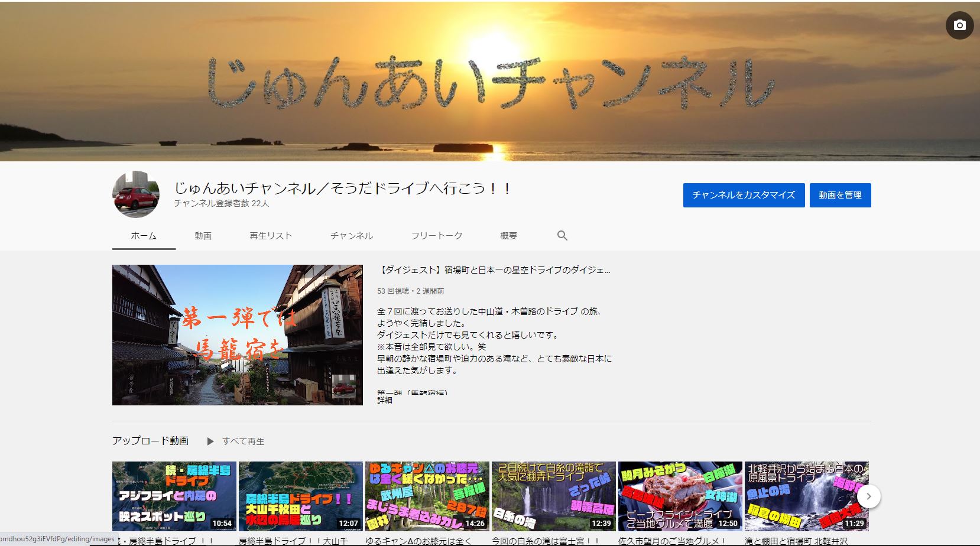980x546 pixels.
Task: Open the 11:29 北軽井沢 video thumbnail
Action: tap(807, 496)
